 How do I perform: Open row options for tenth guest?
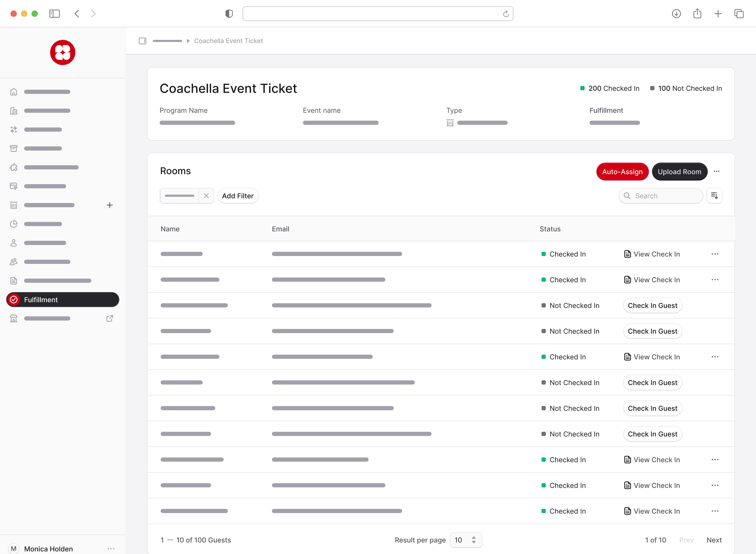click(715, 485)
